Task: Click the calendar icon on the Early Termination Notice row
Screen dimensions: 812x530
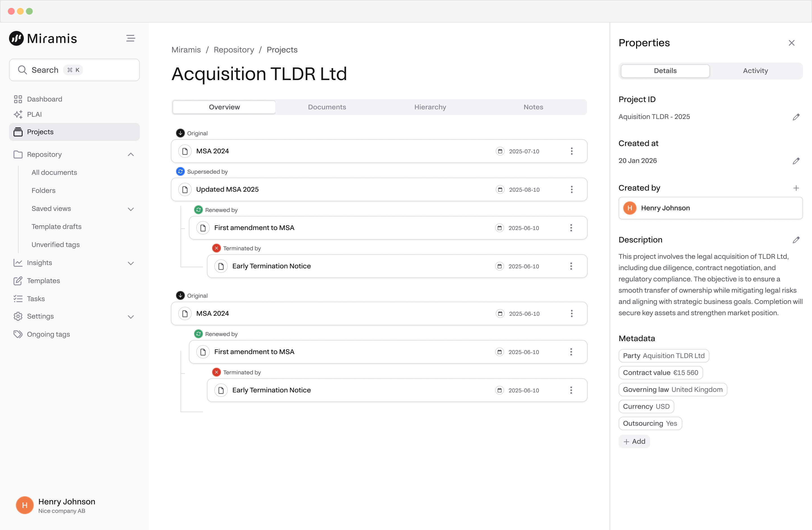Action: coord(500,266)
